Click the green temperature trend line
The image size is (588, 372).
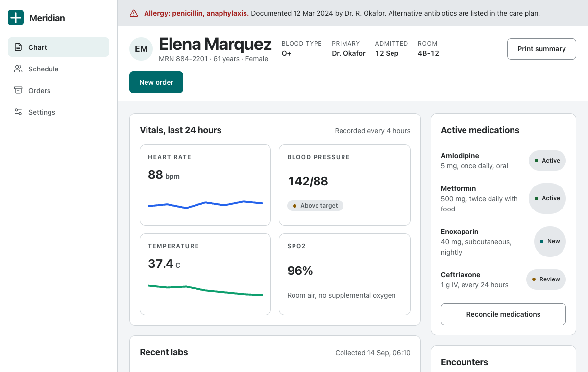(x=205, y=290)
